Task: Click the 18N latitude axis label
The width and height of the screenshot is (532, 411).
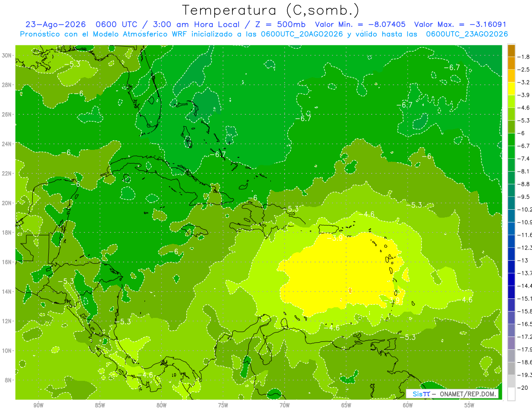Action: coord(8,233)
